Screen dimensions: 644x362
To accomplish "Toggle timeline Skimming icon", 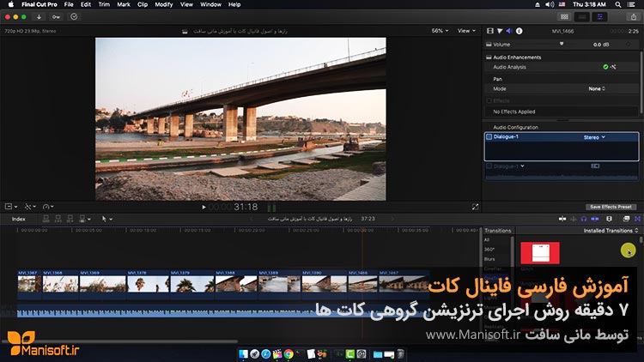I will pos(562,219).
